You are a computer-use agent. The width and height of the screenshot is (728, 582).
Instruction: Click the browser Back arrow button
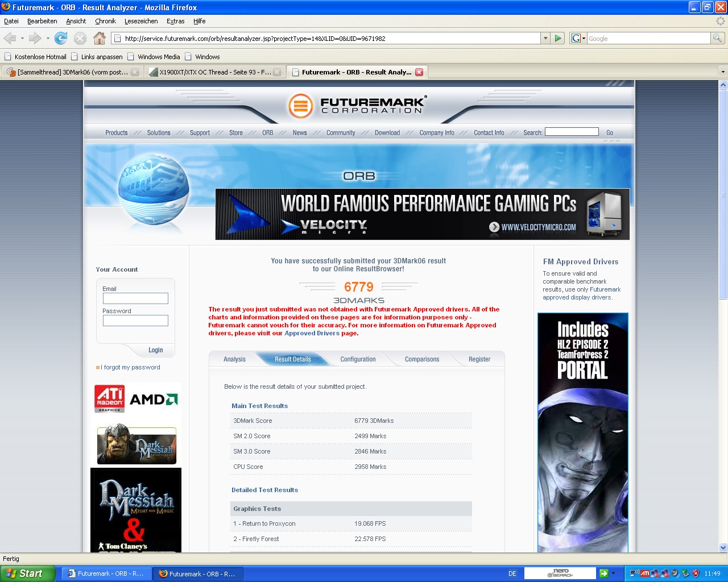pyautogui.click(x=10, y=38)
